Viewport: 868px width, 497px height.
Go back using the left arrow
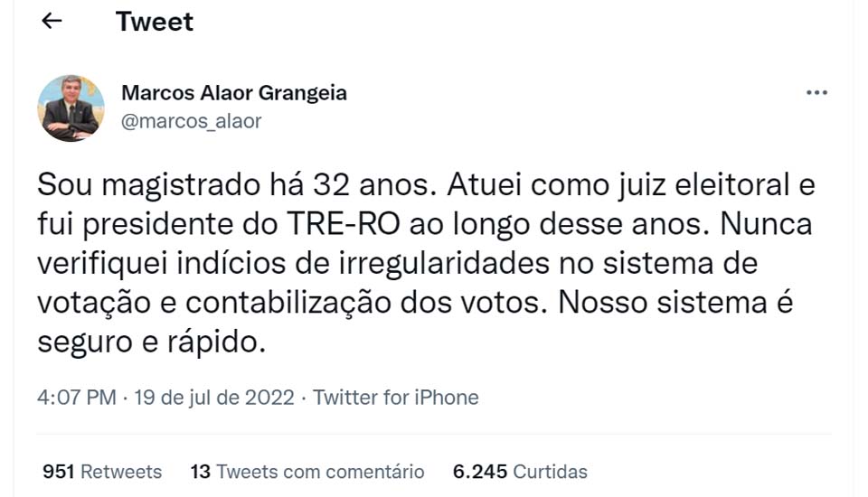coord(52,22)
